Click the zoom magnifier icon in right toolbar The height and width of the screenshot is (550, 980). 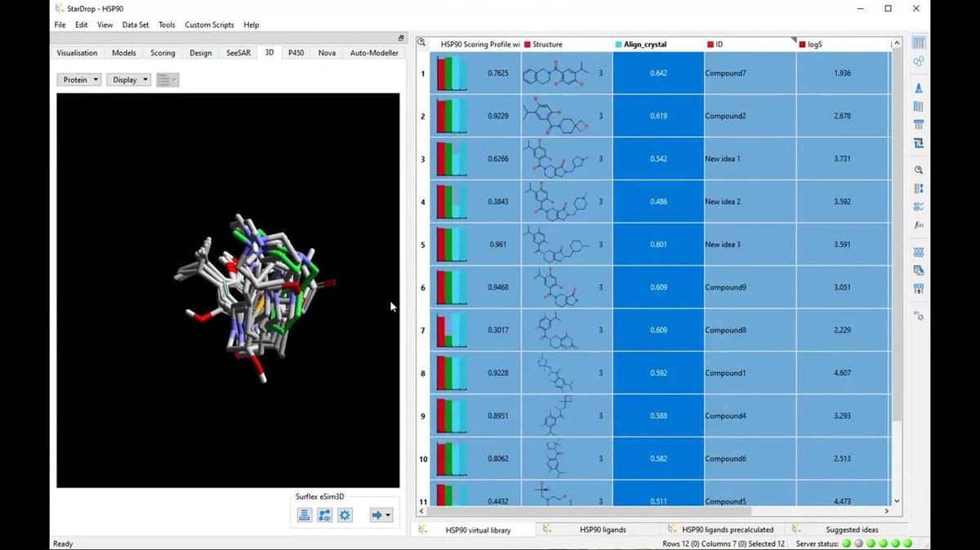919,171
